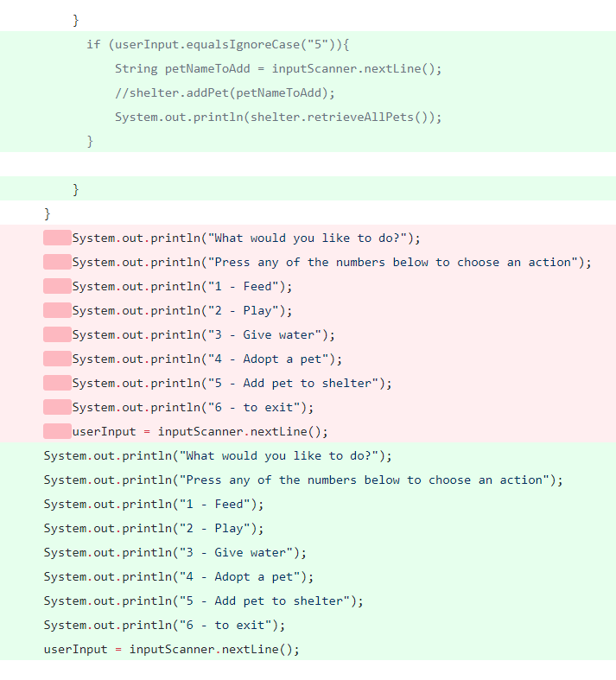Click the println shelter.retrieveAllPets line
This screenshot has width=616, height=680.
tap(277, 117)
